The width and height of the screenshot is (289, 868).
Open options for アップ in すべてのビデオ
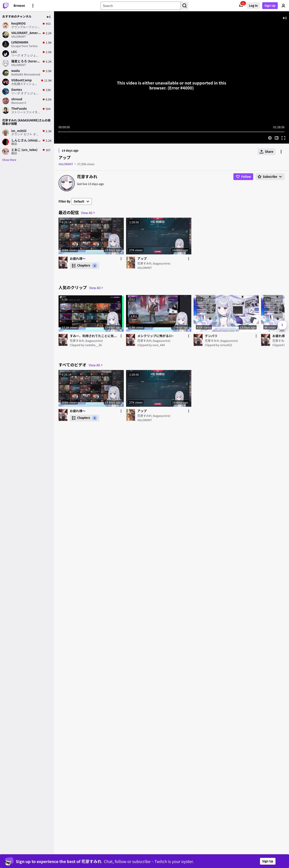[188, 411]
